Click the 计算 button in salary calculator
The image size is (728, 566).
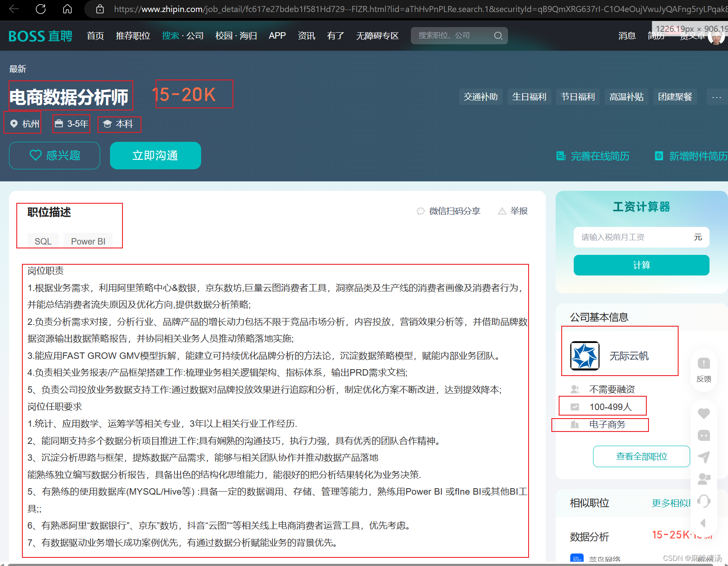(642, 265)
